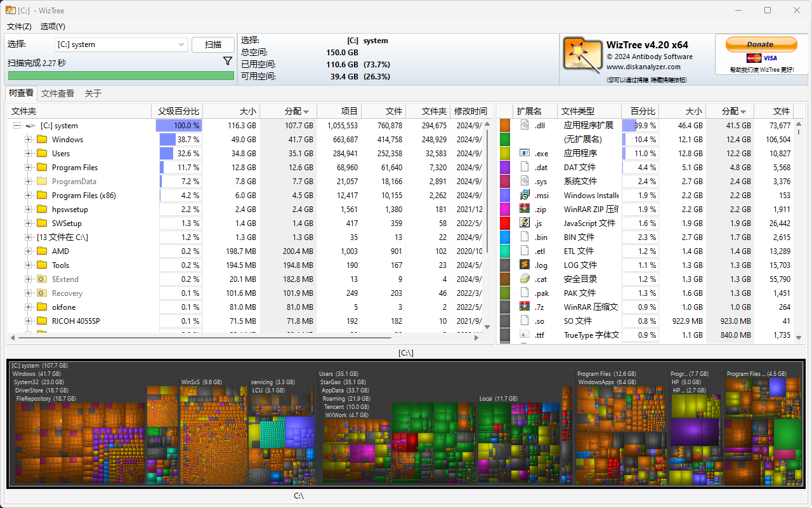Click the WizTree wizard logo image

click(582, 55)
